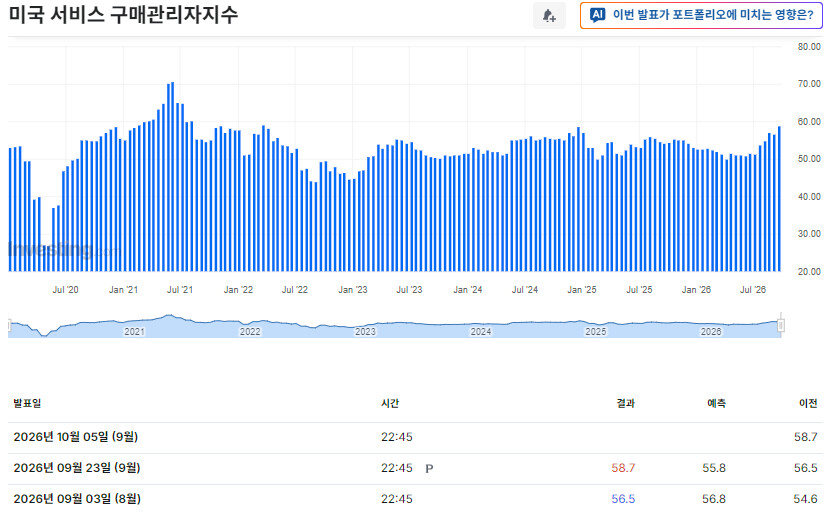Click the 시간 column header
The width and height of the screenshot is (830, 515).
click(390, 403)
